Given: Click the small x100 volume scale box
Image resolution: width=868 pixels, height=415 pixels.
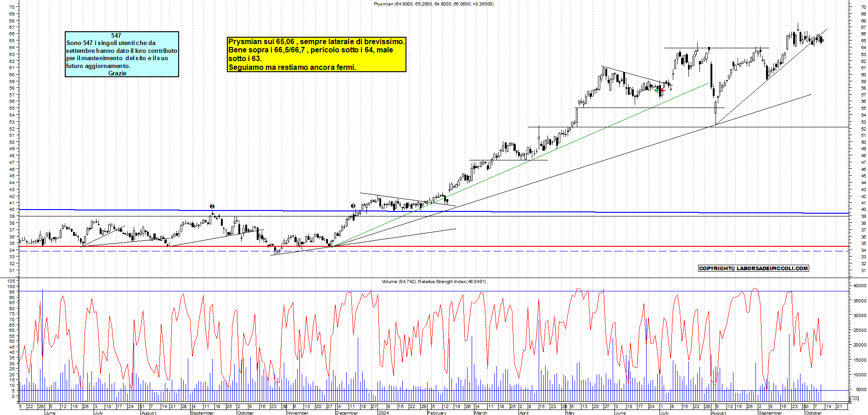Looking at the screenshot, I should tap(855, 399).
